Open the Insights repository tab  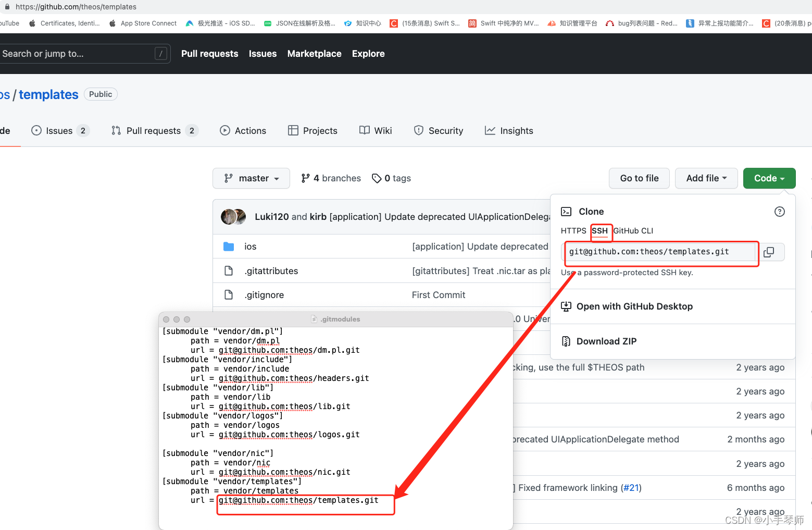tap(509, 131)
